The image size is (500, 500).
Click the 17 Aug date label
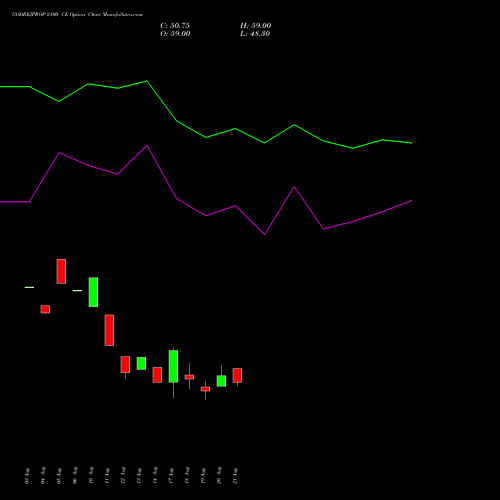pos(171,476)
